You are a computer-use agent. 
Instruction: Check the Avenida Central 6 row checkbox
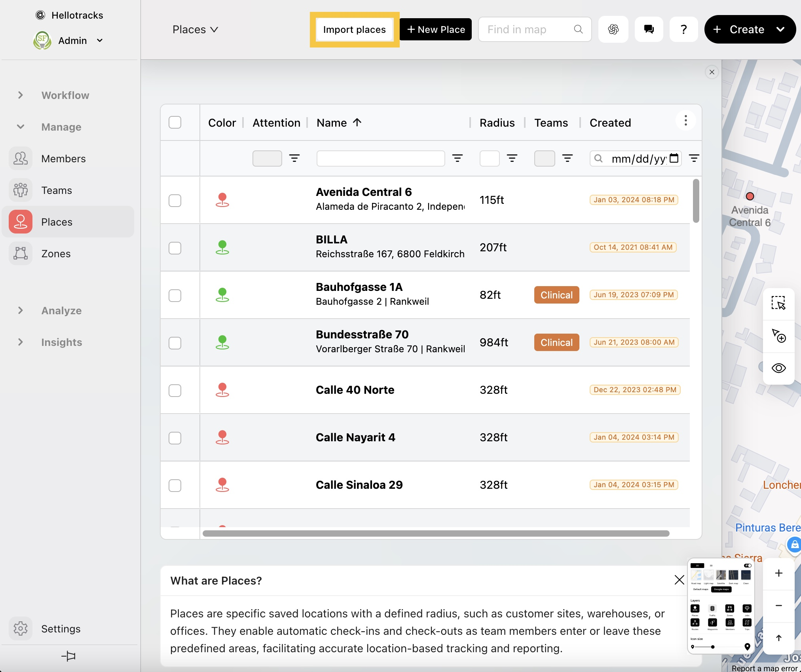[x=175, y=200]
